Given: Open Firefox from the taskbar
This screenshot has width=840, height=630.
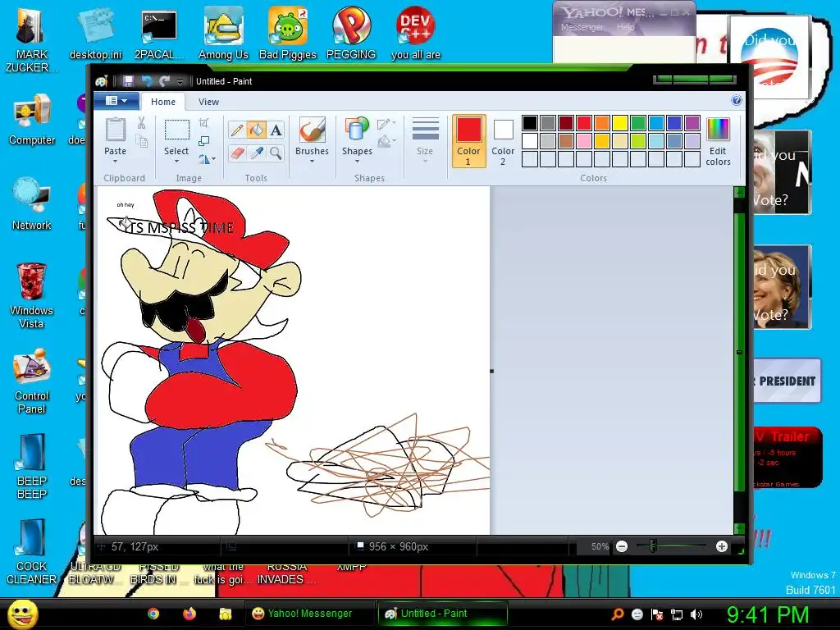Looking at the screenshot, I should pos(189,614).
